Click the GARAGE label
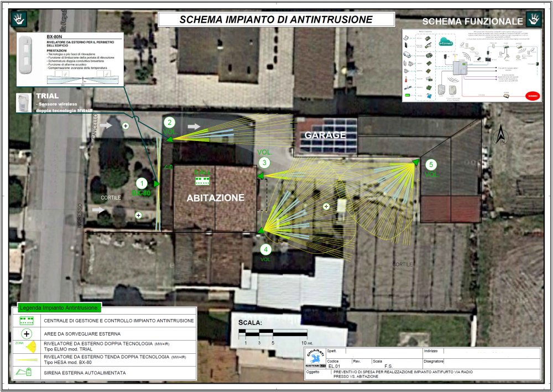 (x=325, y=135)
